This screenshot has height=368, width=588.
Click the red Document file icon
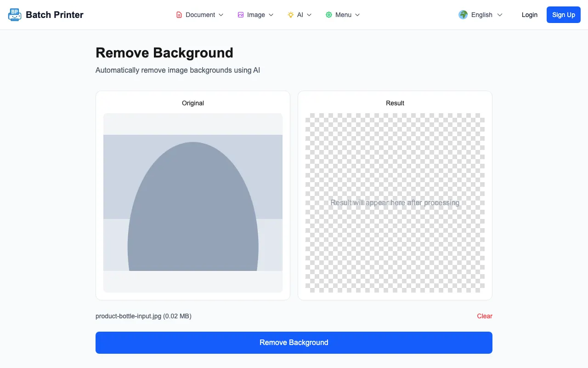(179, 15)
